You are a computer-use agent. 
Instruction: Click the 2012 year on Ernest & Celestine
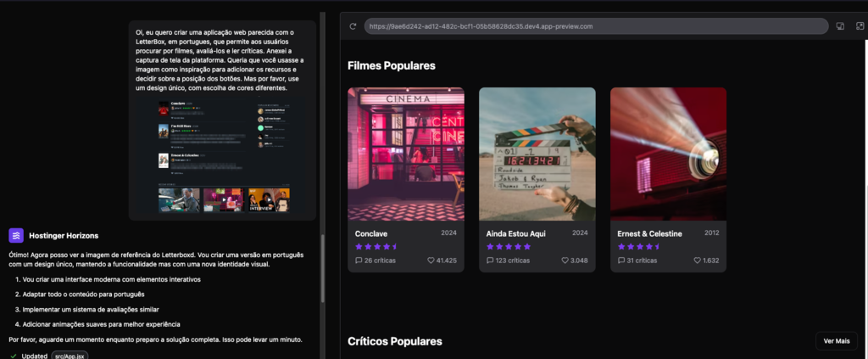pos(712,233)
